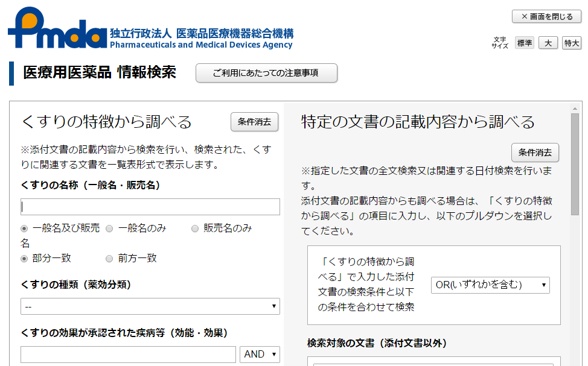Select 一般名のみ radio option
The image size is (588, 366).
pyautogui.click(x=109, y=229)
